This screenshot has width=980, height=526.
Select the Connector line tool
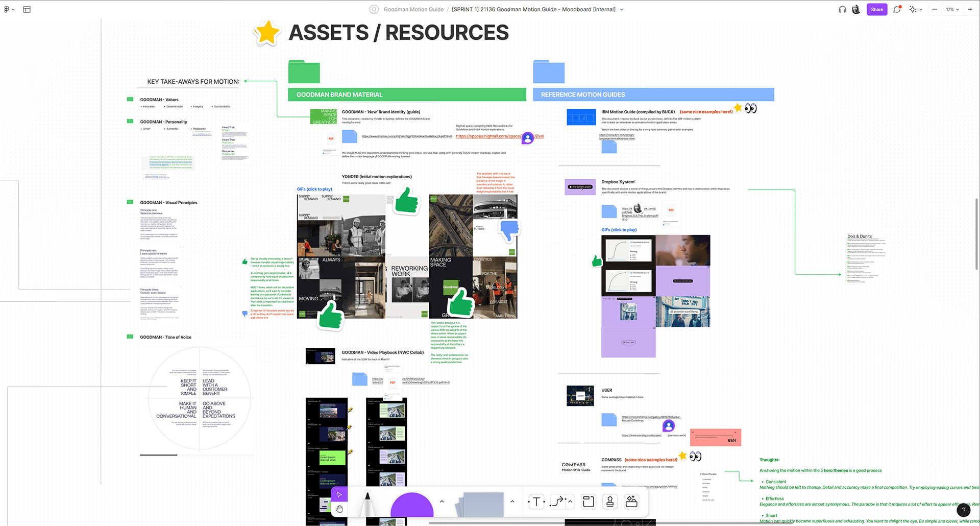click(558, 502)
